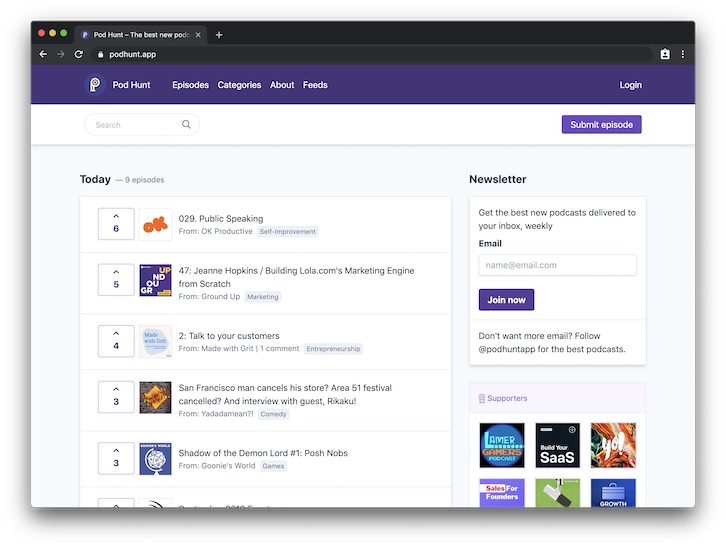Open the Episodes nav item

190,85
